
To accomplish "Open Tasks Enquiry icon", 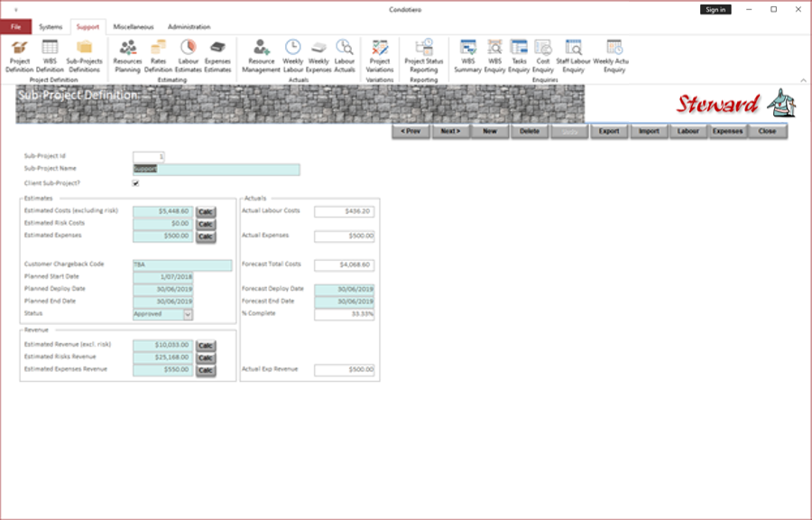I will point(519,56).
